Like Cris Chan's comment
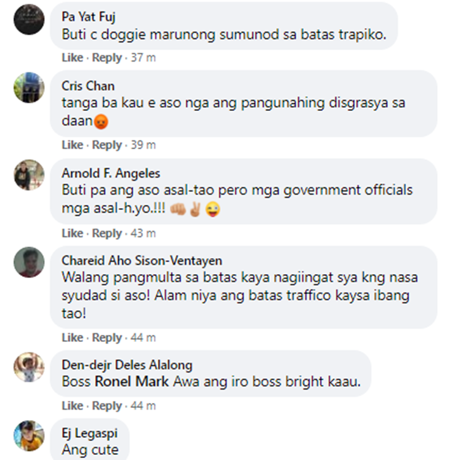Viewport: 476px width, 460px height. point(72,145)
